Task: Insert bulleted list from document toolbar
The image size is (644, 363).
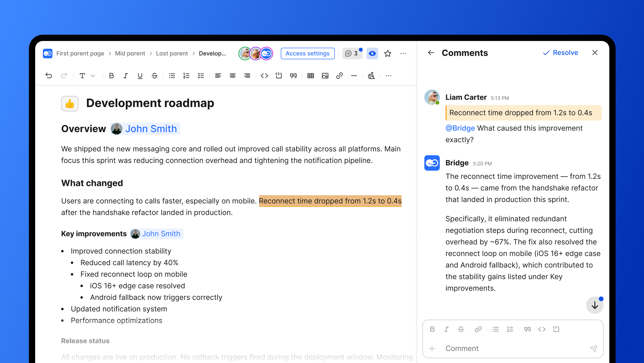Action: point(172,75)
